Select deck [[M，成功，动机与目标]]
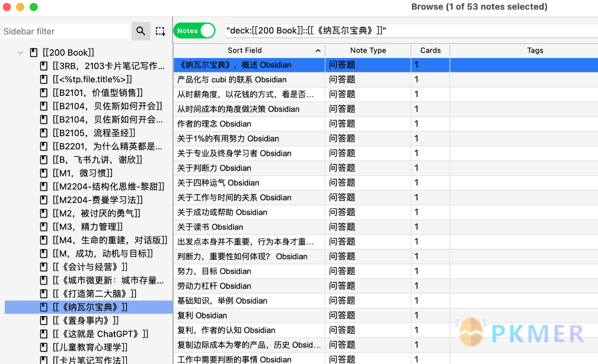Viewport: 598px width, 364px height. pyautogui.click(x=103, y=253)
